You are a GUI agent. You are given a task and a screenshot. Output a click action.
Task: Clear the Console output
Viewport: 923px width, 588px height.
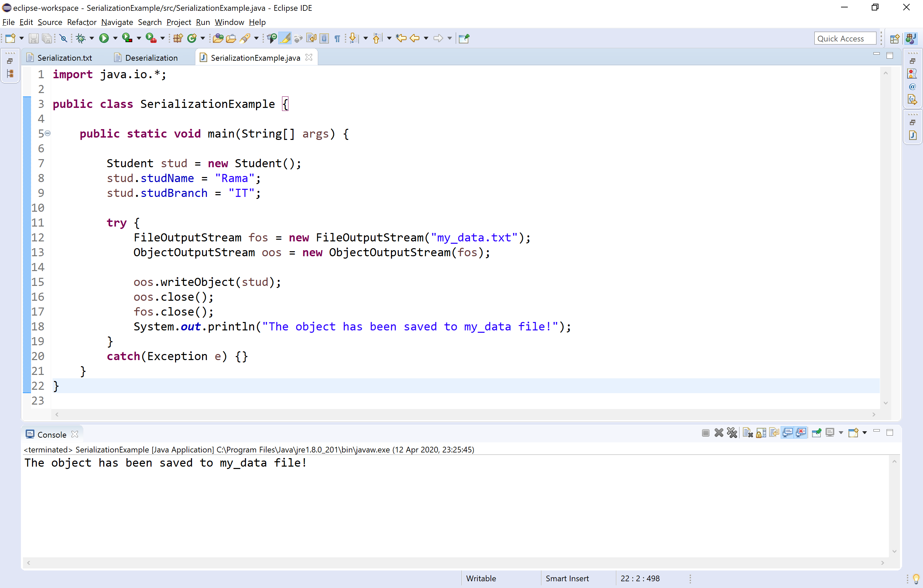click(x=748, y=433)
